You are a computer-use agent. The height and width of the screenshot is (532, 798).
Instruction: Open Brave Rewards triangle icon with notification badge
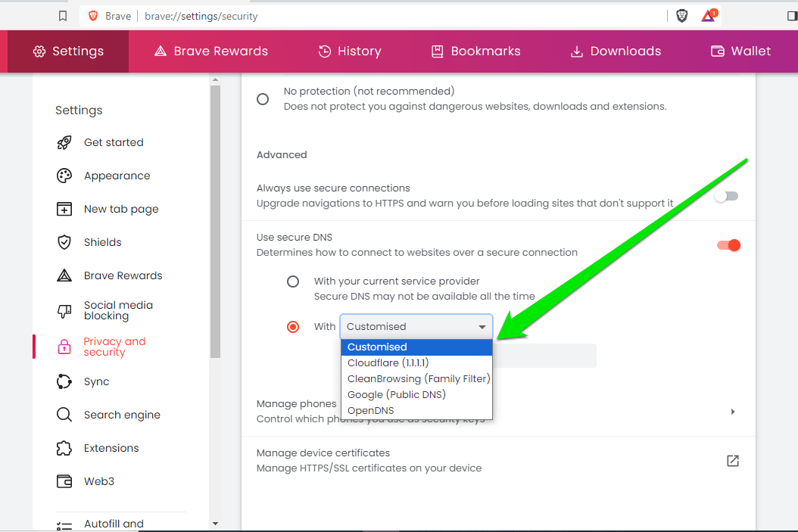coord(709,16)
